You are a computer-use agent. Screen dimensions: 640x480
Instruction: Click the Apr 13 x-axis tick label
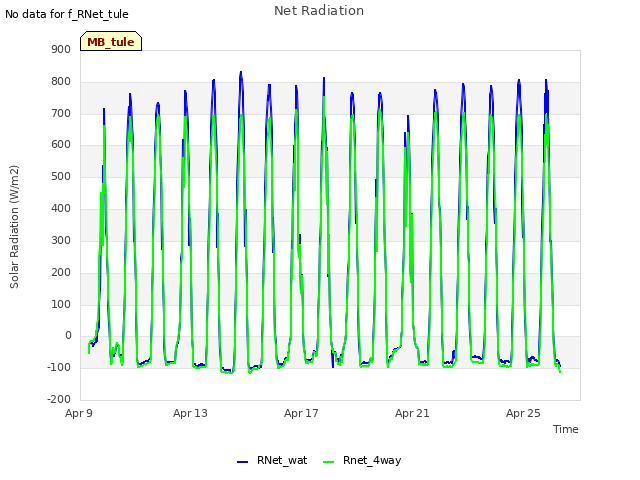click(x=190, y=413)
